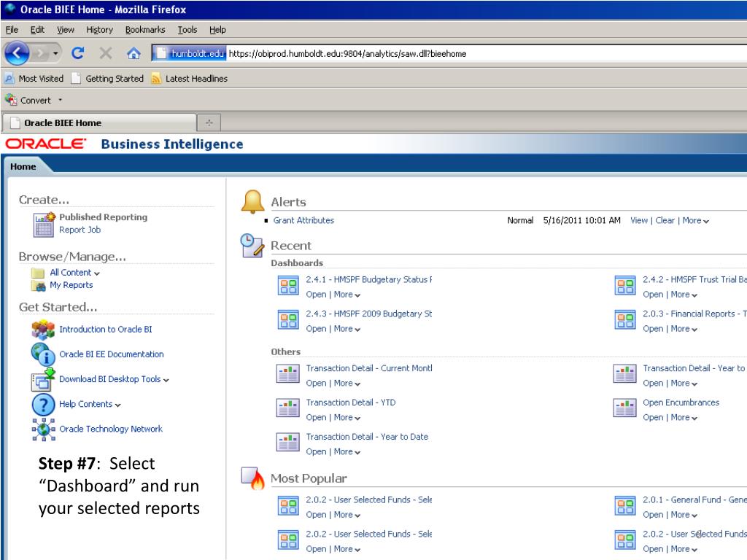Click report icon for Transaction Detail - Current Month
This screenshot has height=560, width=747.
[x=288, y=374]
